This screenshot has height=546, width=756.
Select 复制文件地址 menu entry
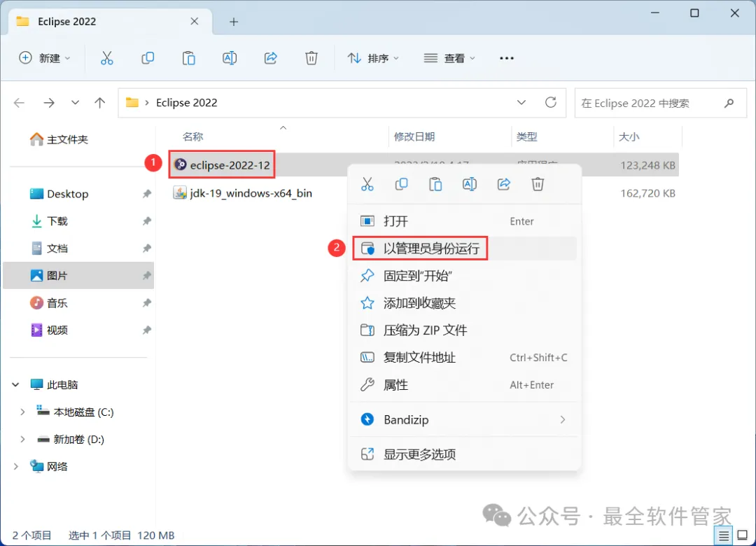click(x=464, y=358)
